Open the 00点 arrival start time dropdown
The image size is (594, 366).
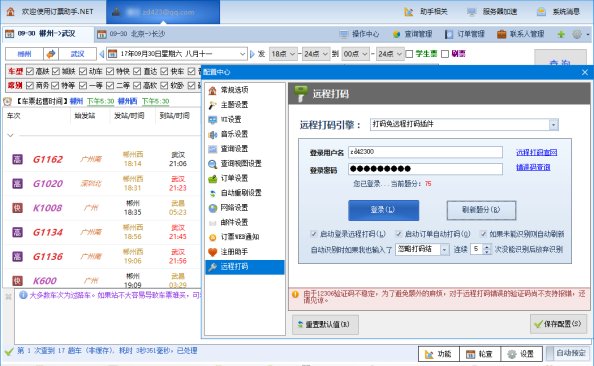coord(355,54)
